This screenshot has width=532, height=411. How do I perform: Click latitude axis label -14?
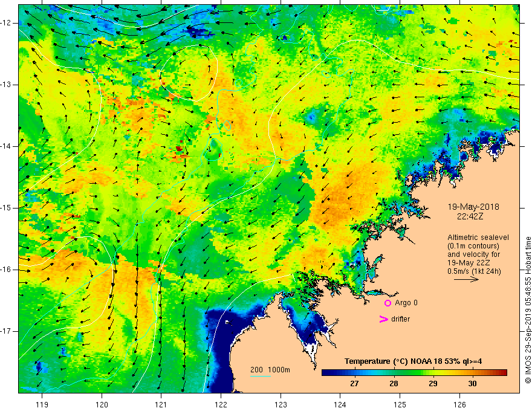point(6,146)
